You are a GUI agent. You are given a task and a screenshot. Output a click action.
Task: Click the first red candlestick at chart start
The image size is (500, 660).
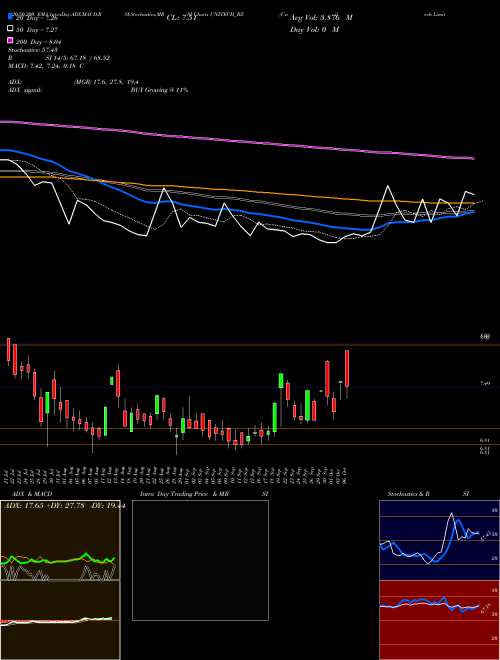pyautogui.click(x=8, y=349)
